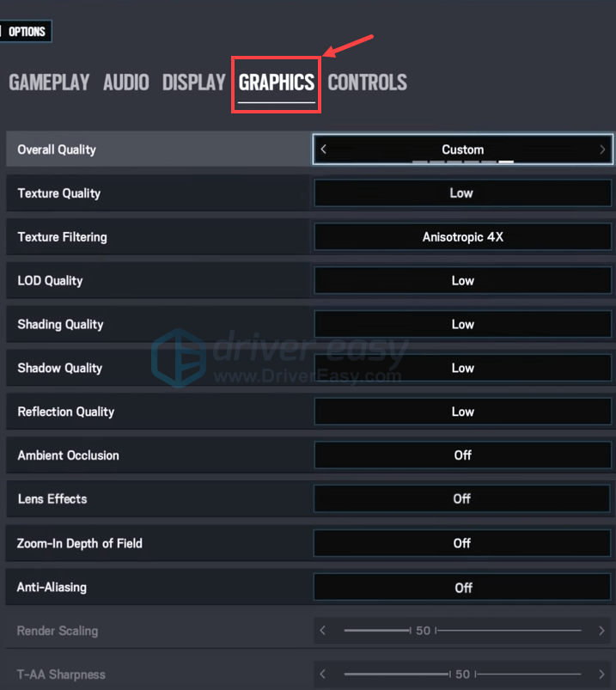
Task: Click left arrow on Overall Quality
Action: point(323,150)
